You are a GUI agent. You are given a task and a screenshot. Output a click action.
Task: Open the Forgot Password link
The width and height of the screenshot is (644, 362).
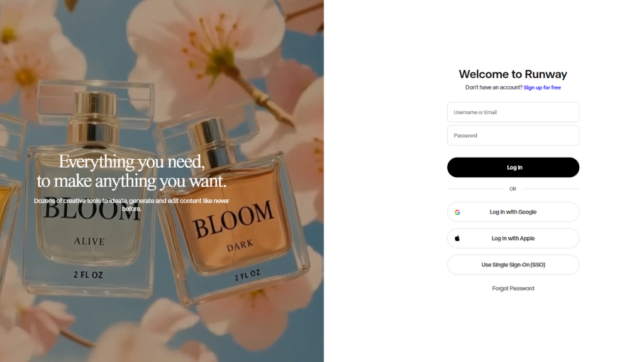(513, 288)
